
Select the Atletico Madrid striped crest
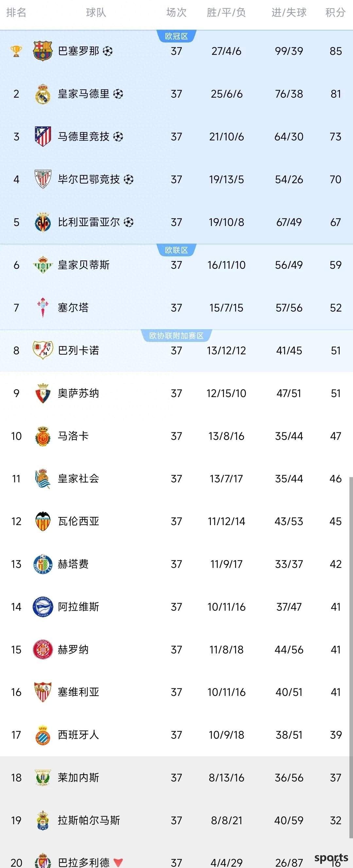pos(43,137)
